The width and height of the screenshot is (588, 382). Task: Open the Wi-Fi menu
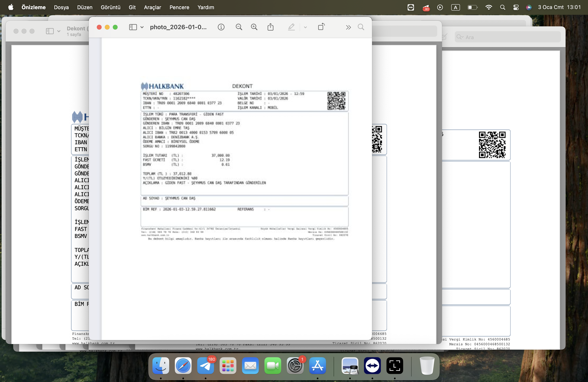(x=489, y=7)
